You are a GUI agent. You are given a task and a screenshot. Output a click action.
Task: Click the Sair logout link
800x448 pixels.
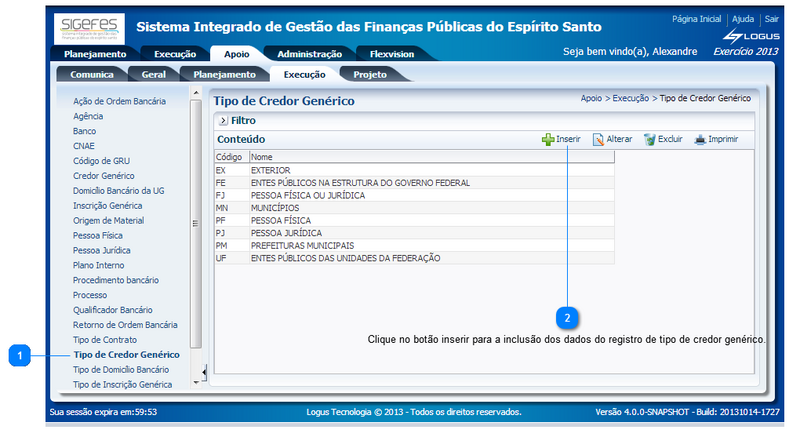pyautogui.click(x=770, y=19)
